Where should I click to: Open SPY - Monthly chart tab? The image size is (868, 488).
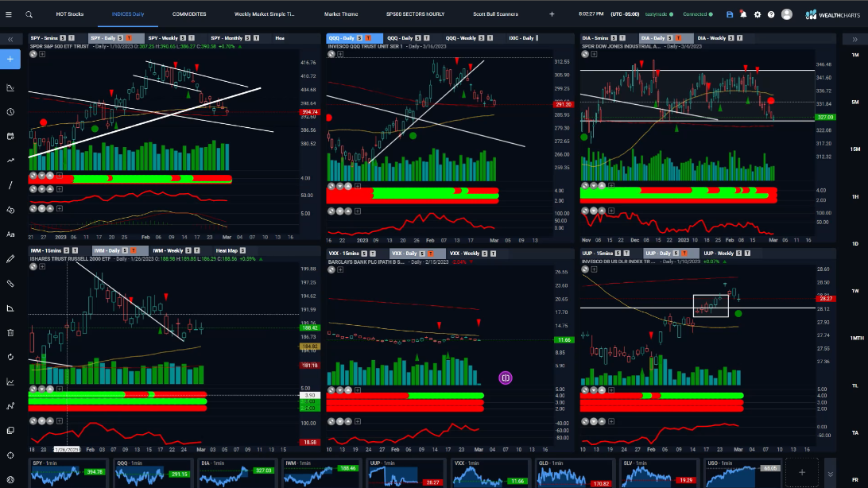click(x=227, y=38)
